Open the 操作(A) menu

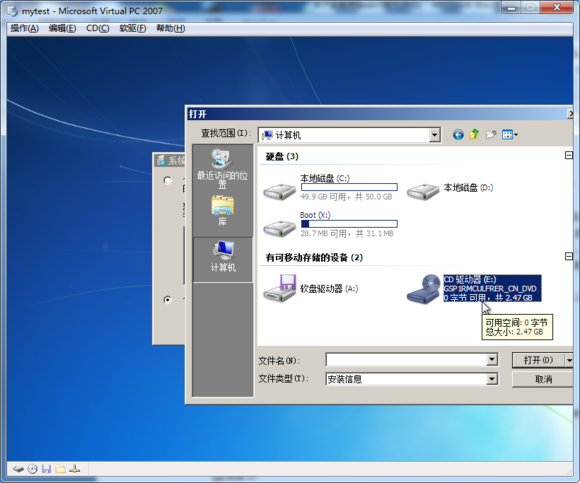tap(24, 28)
